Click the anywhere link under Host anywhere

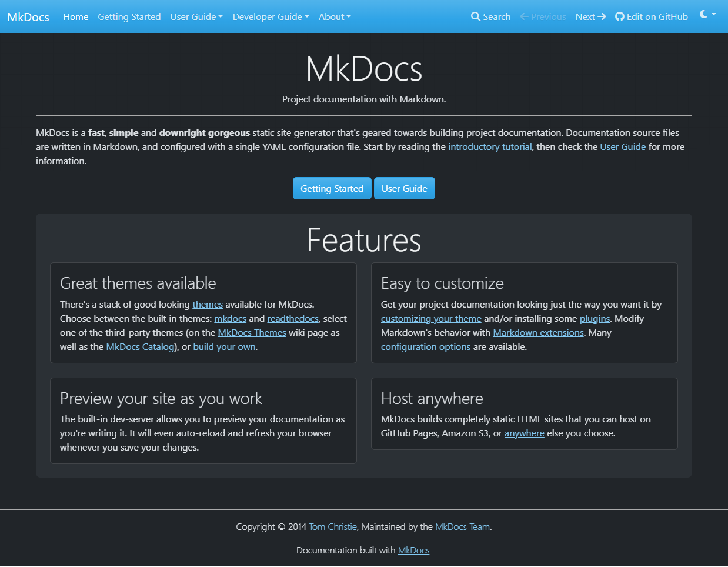[524, 433]
